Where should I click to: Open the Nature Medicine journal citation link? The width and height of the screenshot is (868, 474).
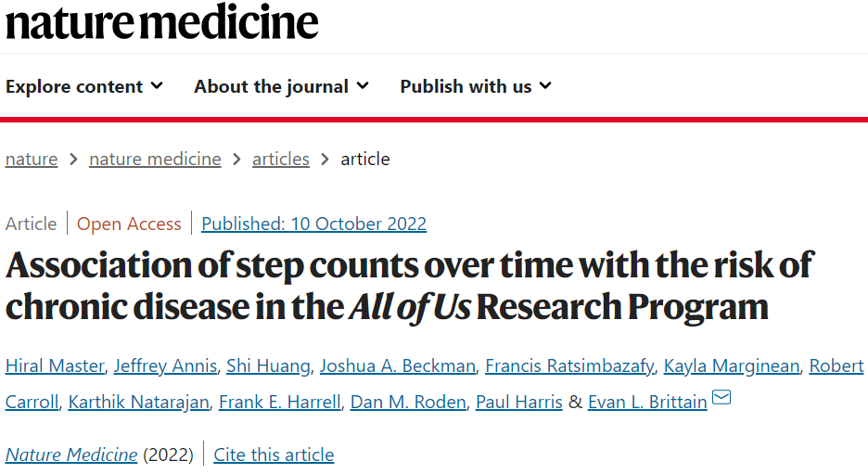point(71,455)
